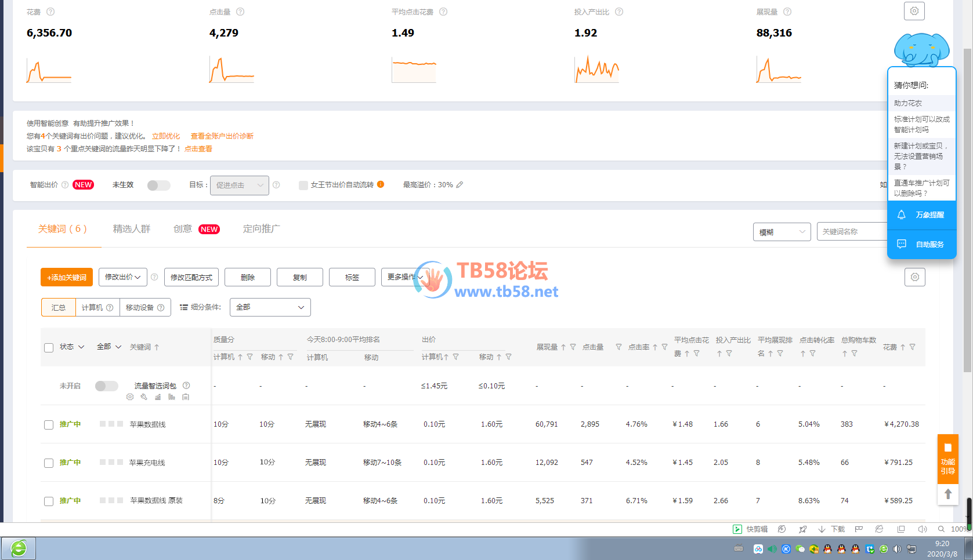Viewport: 973px width, 560px height.
Task: Click the Baidu Netdisk tray icon
Action: (758, 549)
